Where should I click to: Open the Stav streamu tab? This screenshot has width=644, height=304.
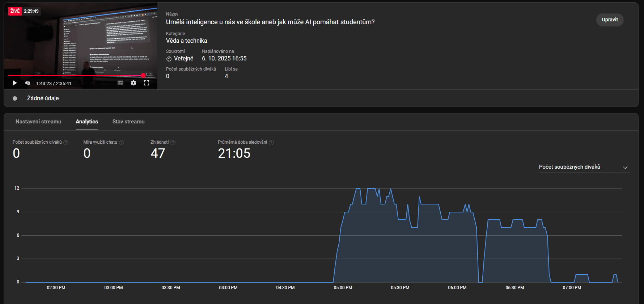pyautogui.click(x=128, y=122)
